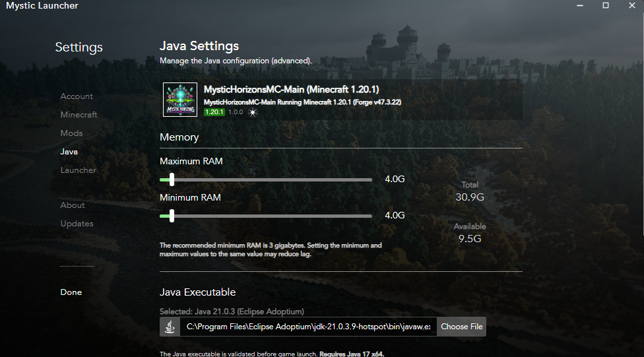
Task: Click the 1.0.0 version label
Action: (x=236, y=112)
